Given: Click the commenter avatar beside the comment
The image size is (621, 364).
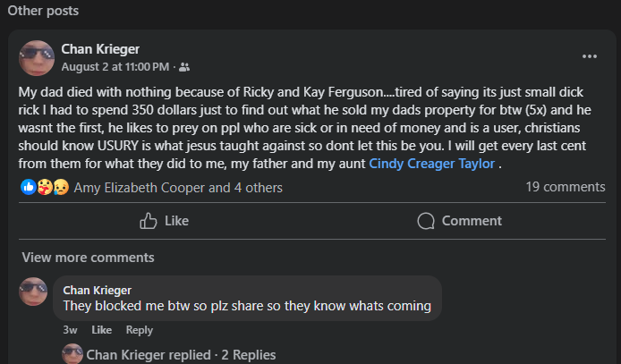Looking at the screenshot, I should pos(34,291).
